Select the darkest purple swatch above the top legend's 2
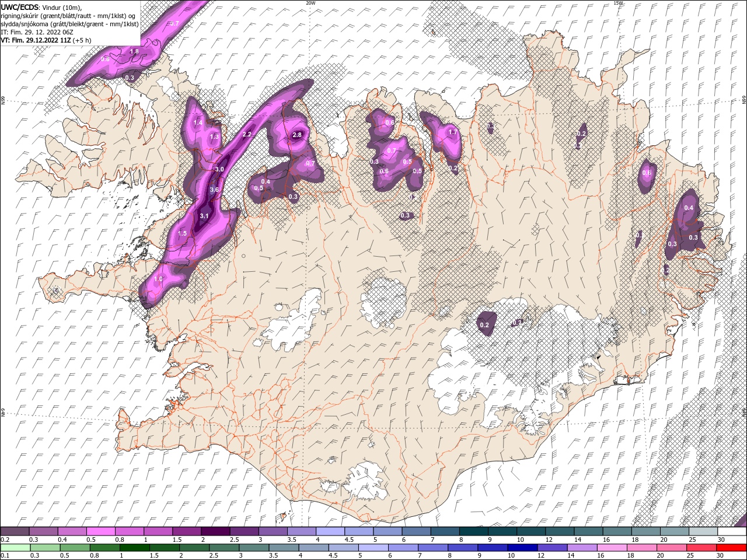Screen dimensions: 747x560 (x=215, y=531)
